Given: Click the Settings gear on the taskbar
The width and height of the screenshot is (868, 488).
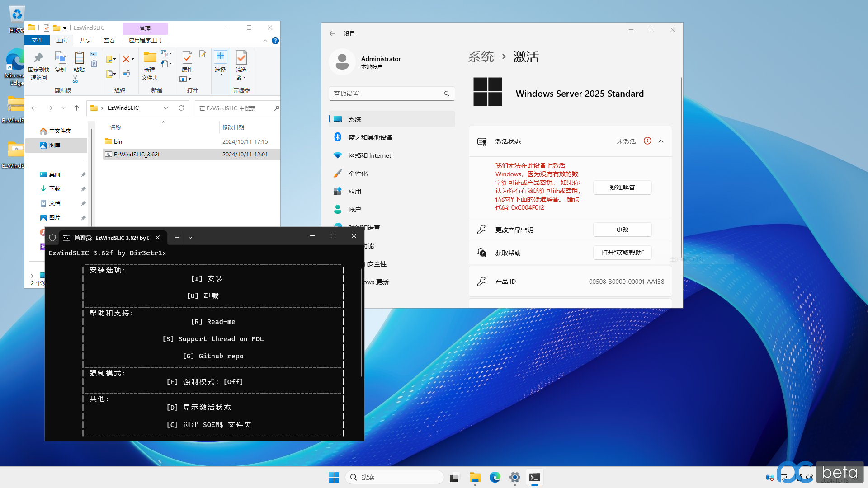Looking at the screenshot, I should [x=515, y=477].
